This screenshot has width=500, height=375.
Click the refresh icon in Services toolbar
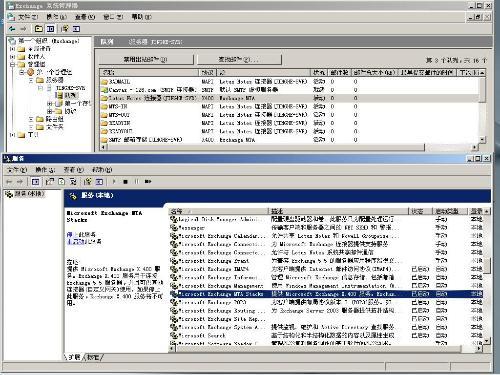pos(62,182)
